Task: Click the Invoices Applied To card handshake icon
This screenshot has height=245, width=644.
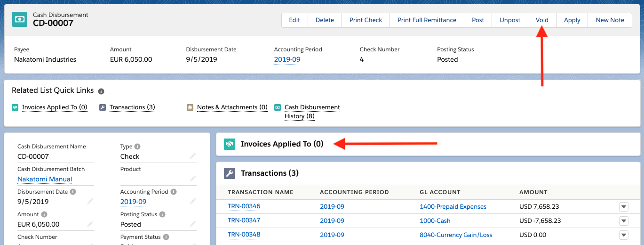Action: (230, 144)
